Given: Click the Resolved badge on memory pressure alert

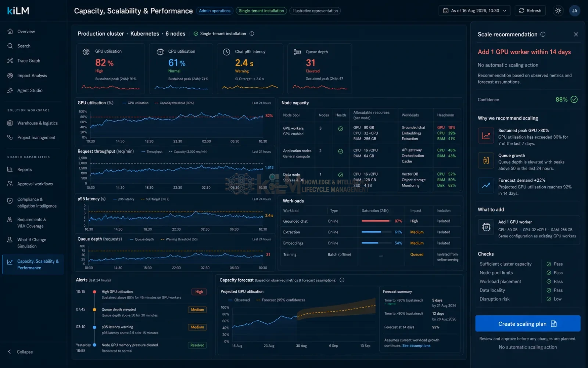Looking at the screenshot, I should coord(197,345).
